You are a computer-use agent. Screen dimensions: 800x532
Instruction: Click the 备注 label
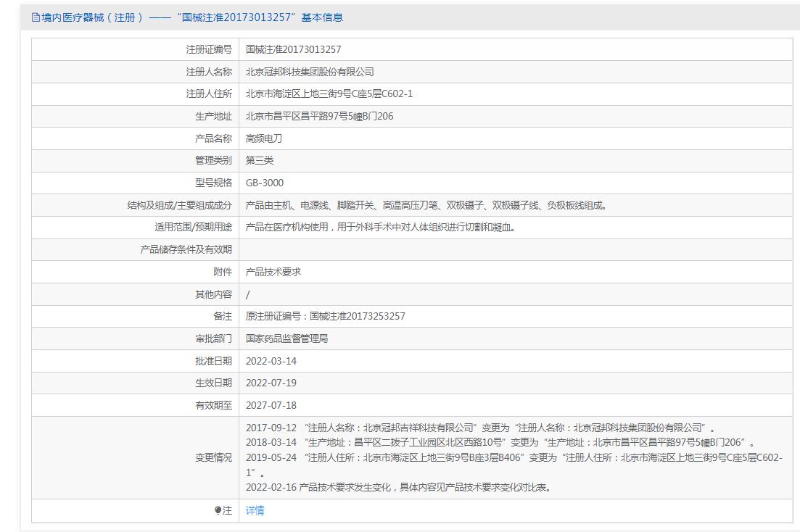click(x=223, y=316)
